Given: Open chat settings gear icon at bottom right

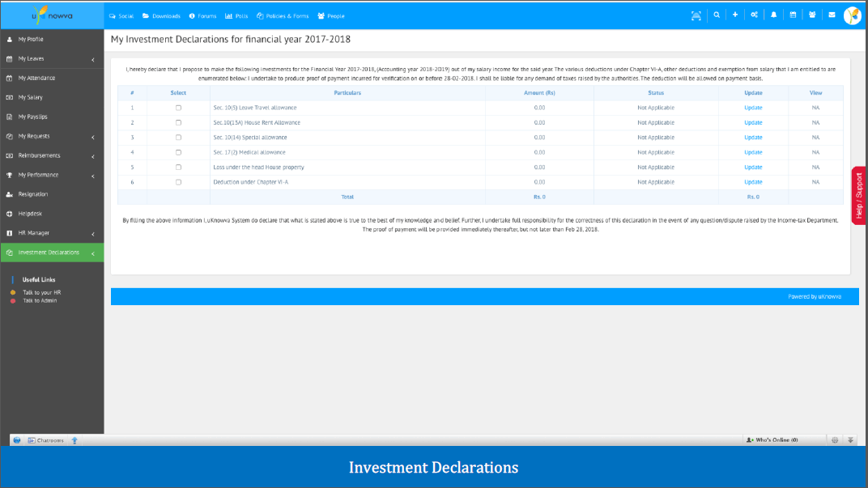Looking at the screenshot, I should pos(835,440).
